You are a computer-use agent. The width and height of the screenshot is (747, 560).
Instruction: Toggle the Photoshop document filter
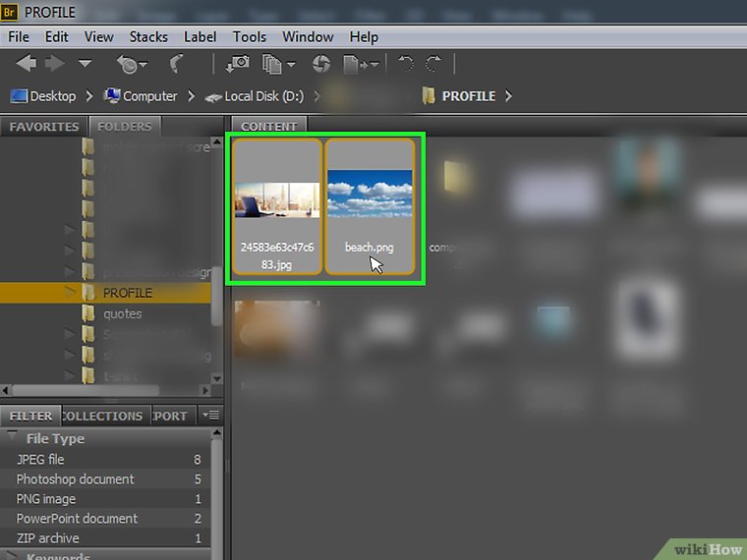click(x=76, y=478)
